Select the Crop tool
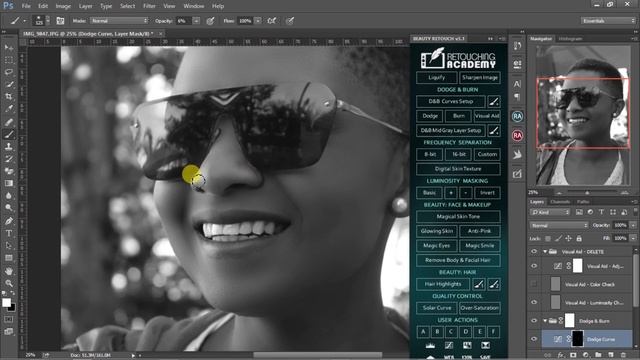The width and height of the screenshot is (640, 360). coord(9,97)
